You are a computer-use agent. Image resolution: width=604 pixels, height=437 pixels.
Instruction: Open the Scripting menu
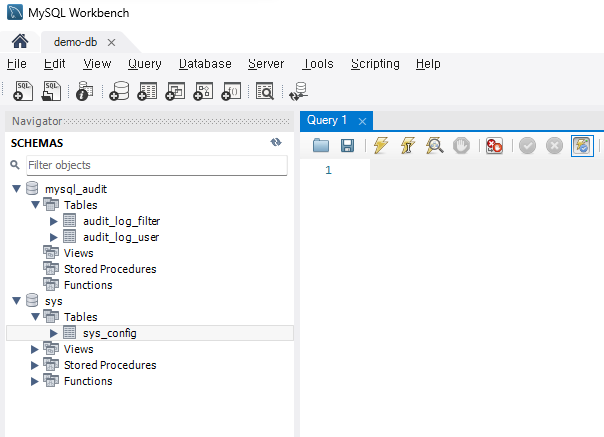375,64
